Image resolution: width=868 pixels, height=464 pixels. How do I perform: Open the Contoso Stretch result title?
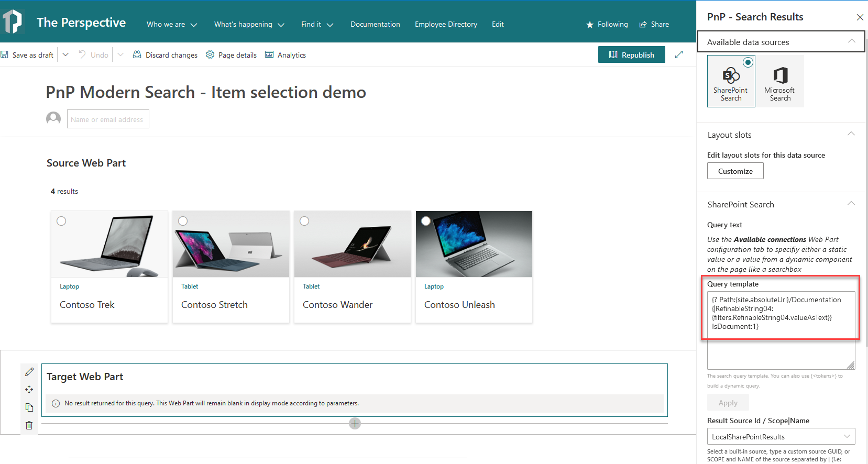pos(214,305)
